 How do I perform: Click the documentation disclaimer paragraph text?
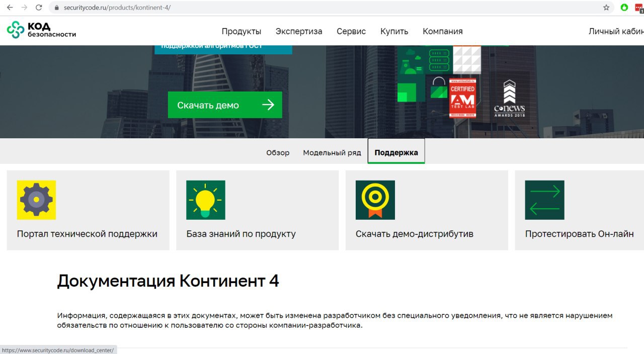[x=335, y=320]
